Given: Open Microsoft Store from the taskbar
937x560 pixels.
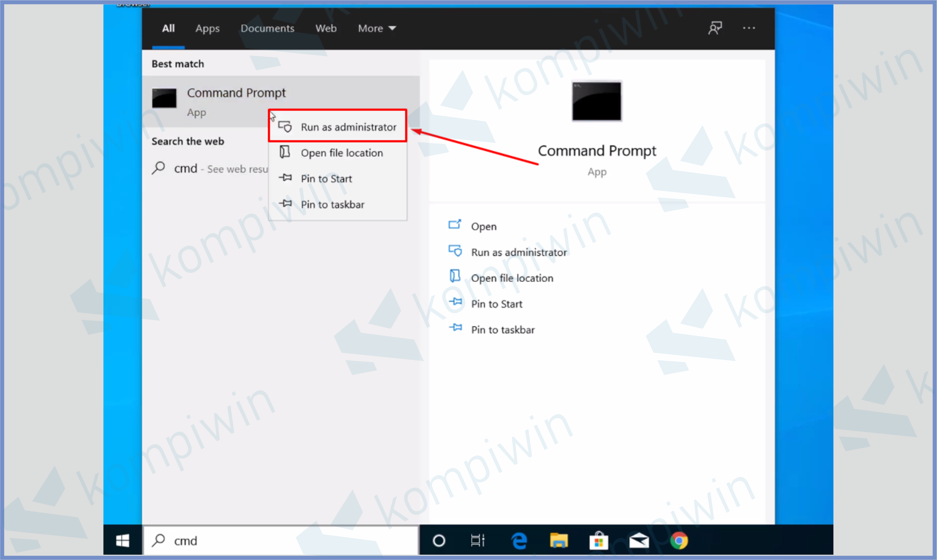Looking at the screenshot, I should coord(598,540).
